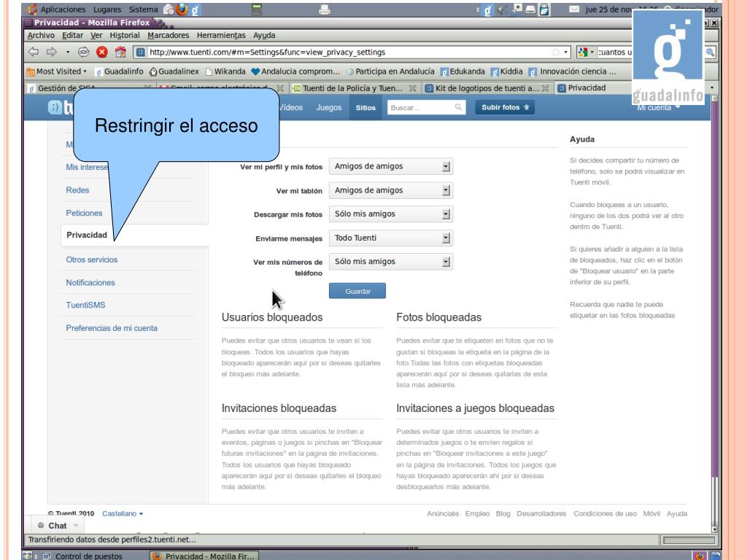Screen dimensions: 747x560
Task: Stop loading with the red X icon
Action: pos(102,52)
